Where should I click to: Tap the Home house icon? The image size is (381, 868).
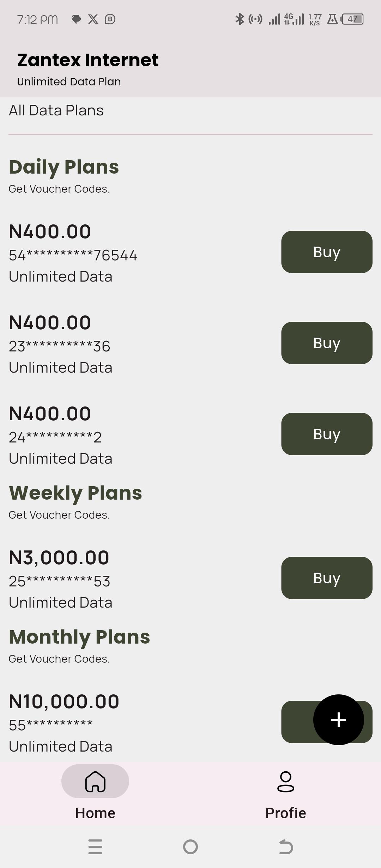[95, 781]
